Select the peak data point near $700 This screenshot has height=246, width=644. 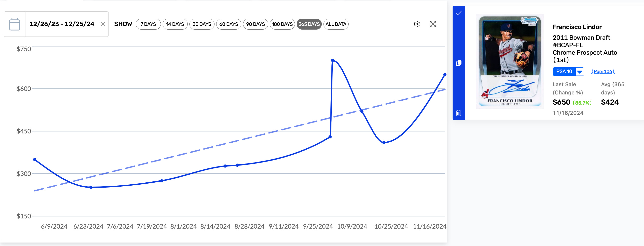tap(332, 60)
